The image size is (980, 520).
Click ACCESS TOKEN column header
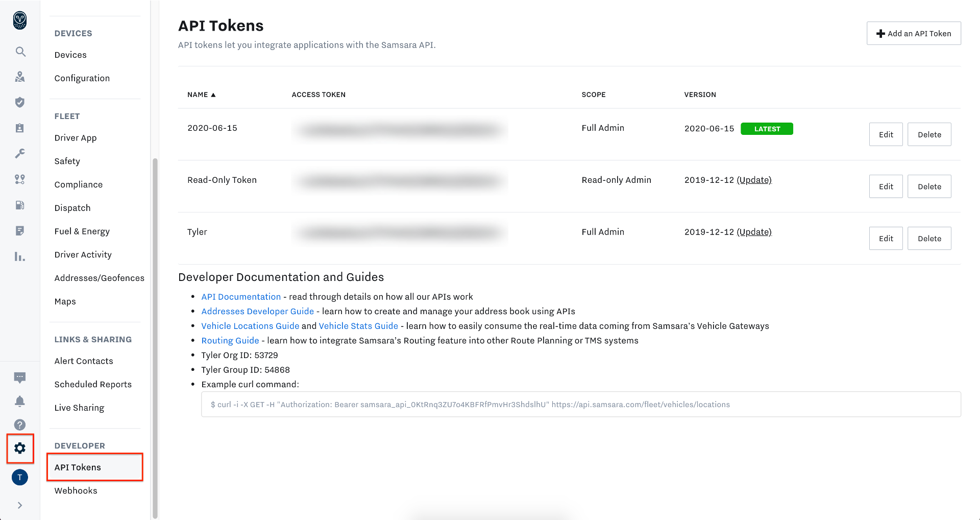(318, 94)
